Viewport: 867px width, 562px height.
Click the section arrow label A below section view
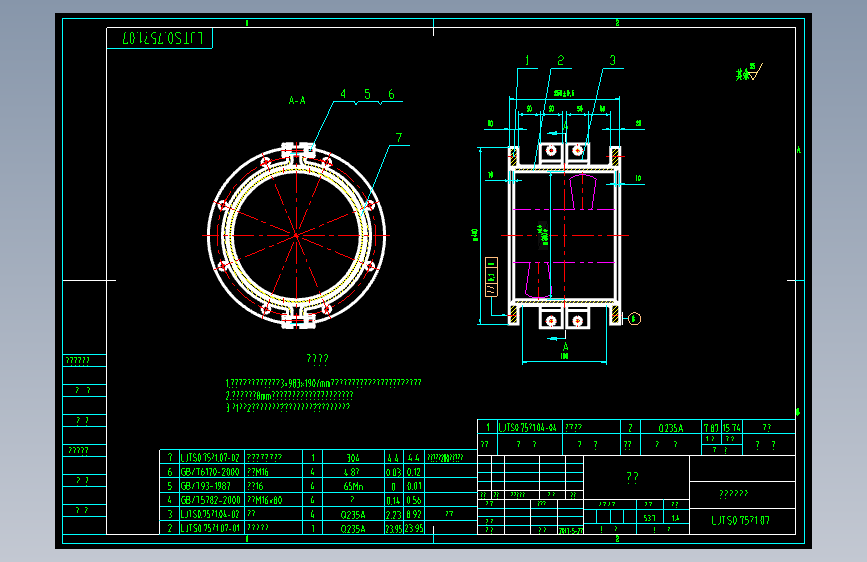(565, 347)
